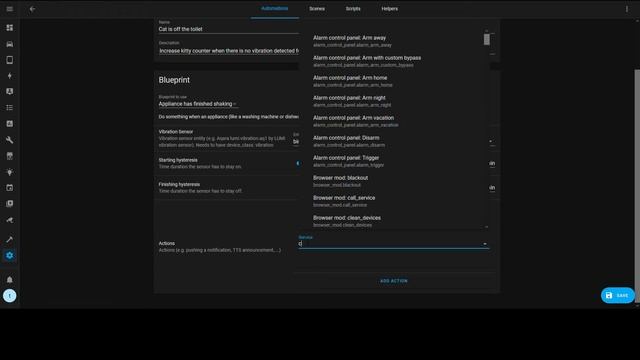This screenshot has width=640, height=360.
Task: Open the light bulb icon in sidebar
Action: [x=9, y=172]
